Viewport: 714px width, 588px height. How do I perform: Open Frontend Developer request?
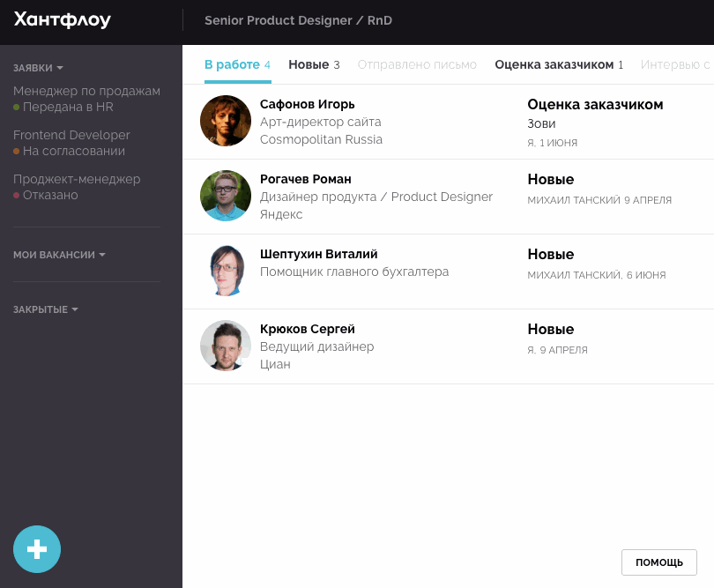[x=71, y=135]
